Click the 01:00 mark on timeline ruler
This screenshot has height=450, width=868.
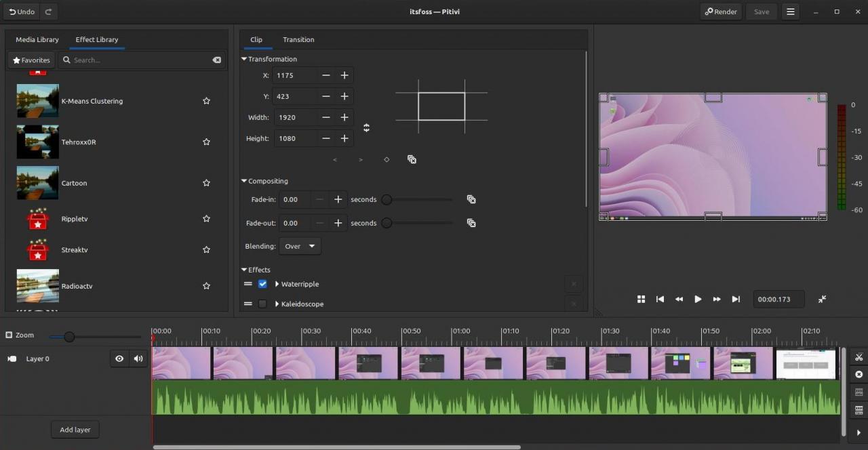click(461, 331)
